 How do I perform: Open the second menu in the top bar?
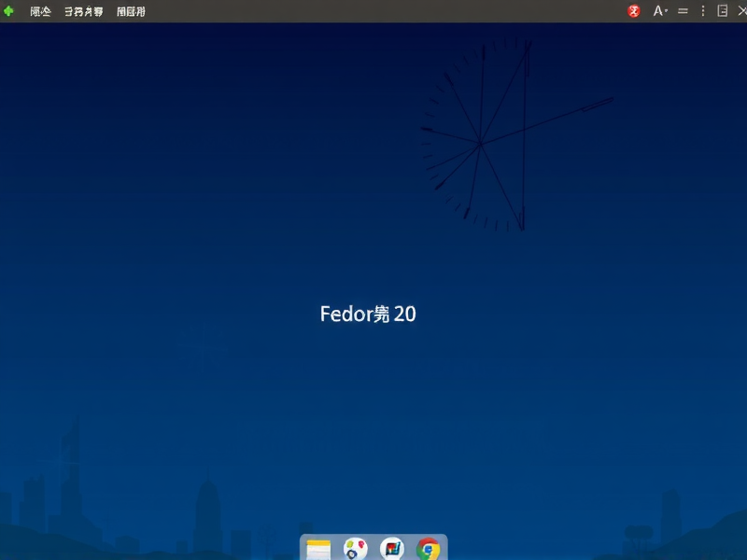(x=82, y=10)
